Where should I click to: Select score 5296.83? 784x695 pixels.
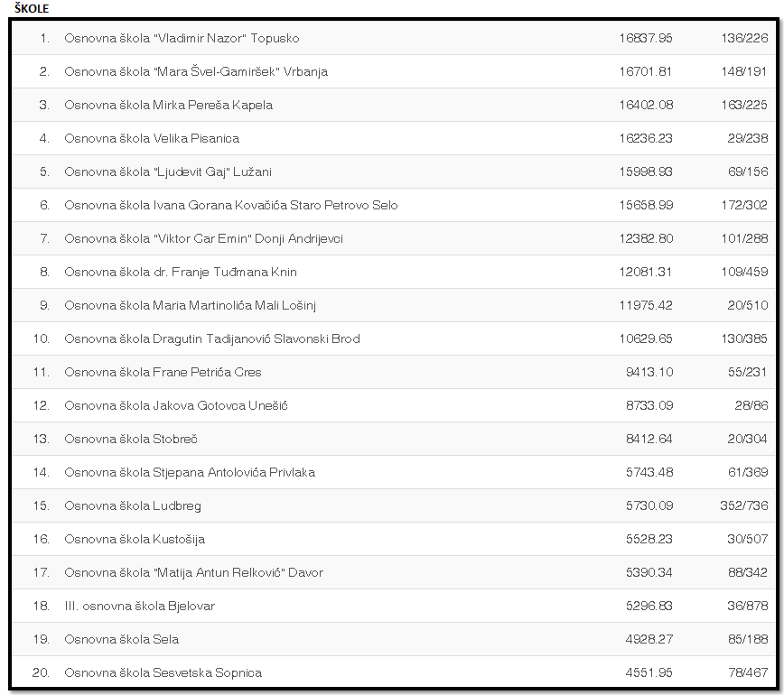click(x=649, y=606)
